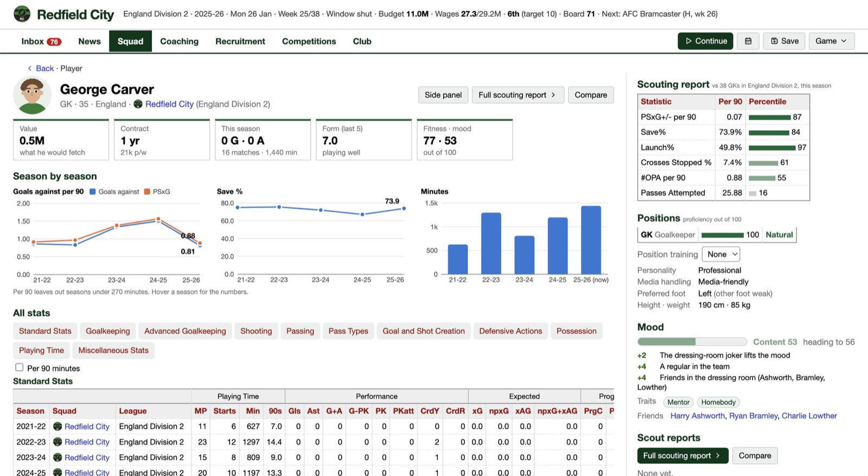Open the calendar icon button
Screen dimensions: 868x476
point(748,41)
